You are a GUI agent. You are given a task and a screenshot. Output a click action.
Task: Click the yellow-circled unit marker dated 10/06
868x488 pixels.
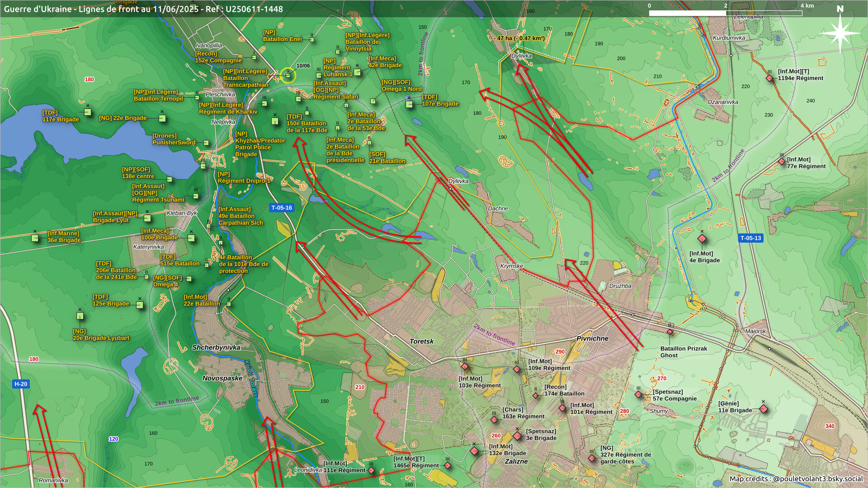(x=288, y=75)
